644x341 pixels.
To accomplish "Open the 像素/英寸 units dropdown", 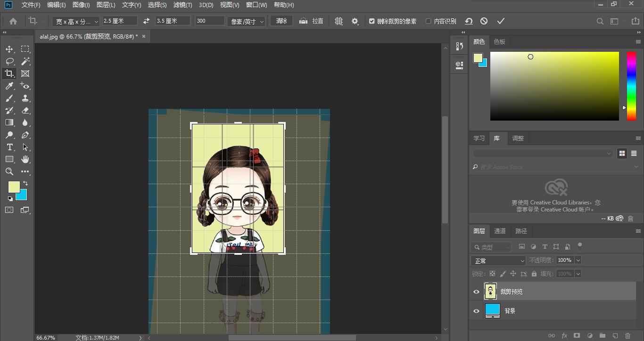I will point(247,22).
